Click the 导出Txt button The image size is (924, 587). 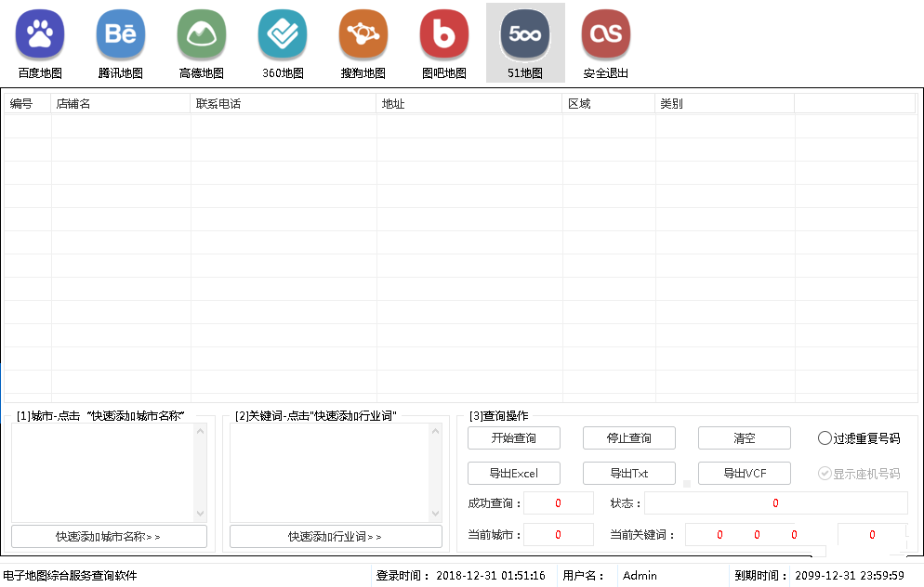click(x=628, y=474)
